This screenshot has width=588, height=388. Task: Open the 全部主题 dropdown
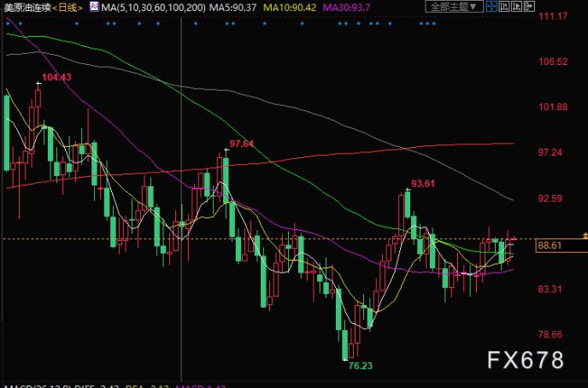pos(454,7)
